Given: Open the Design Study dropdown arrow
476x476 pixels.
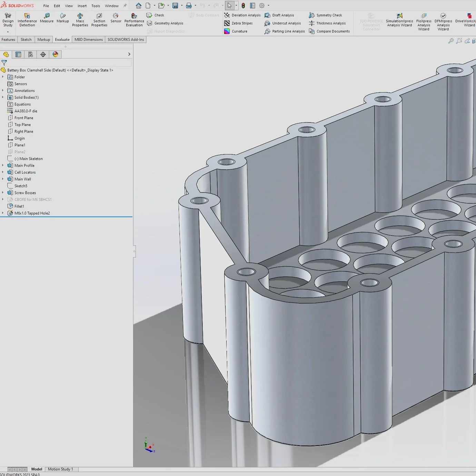Looking at the screenshot, I should [8, 32].
